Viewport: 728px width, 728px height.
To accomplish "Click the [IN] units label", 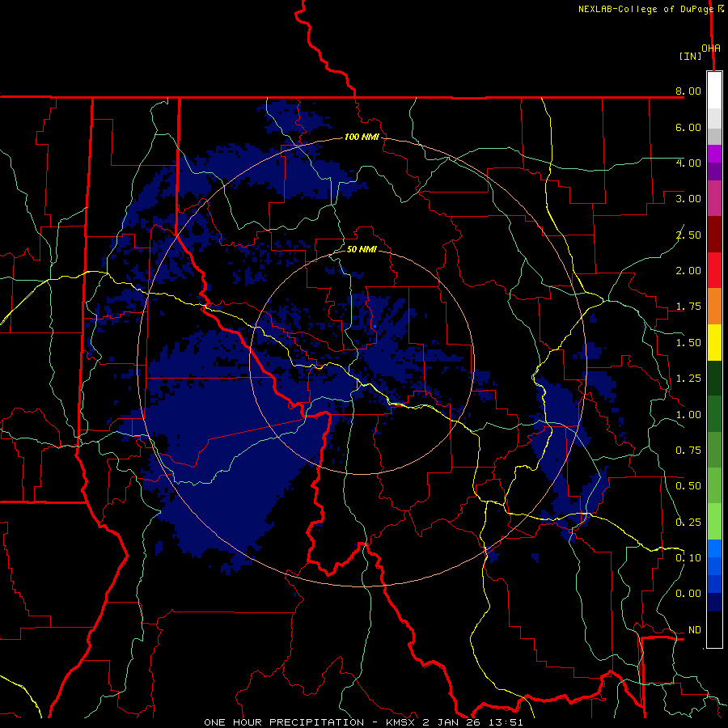I will (691, 56).
